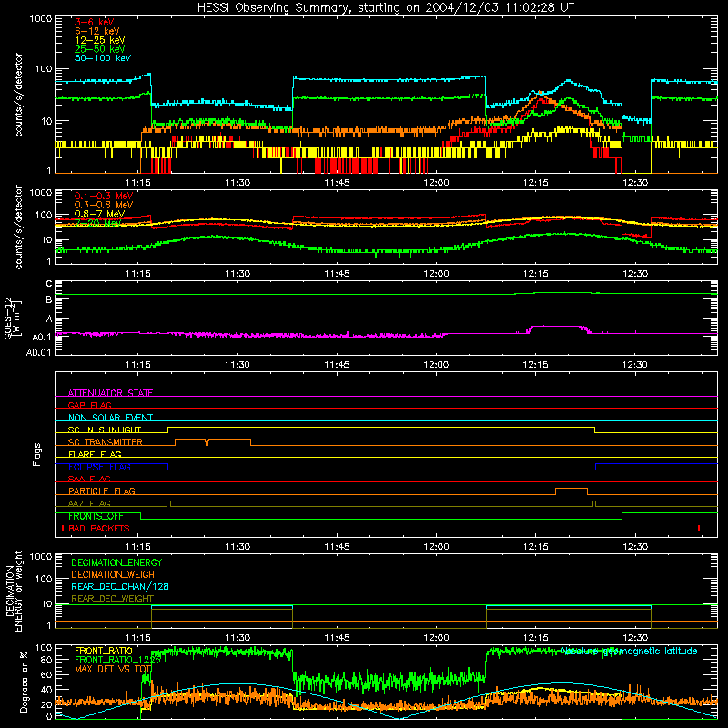Click the yellow FRONT_RATIO legend label

[104, 651]
